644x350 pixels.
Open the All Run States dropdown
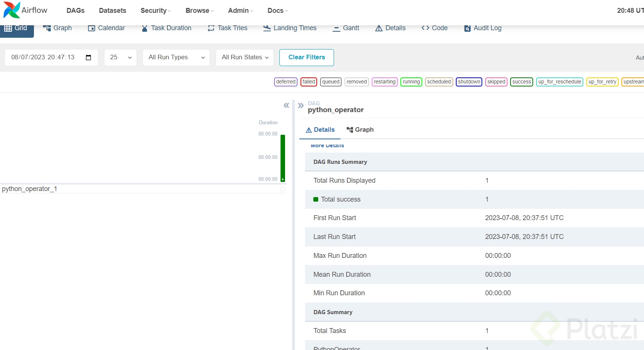(x=245, y=57)
